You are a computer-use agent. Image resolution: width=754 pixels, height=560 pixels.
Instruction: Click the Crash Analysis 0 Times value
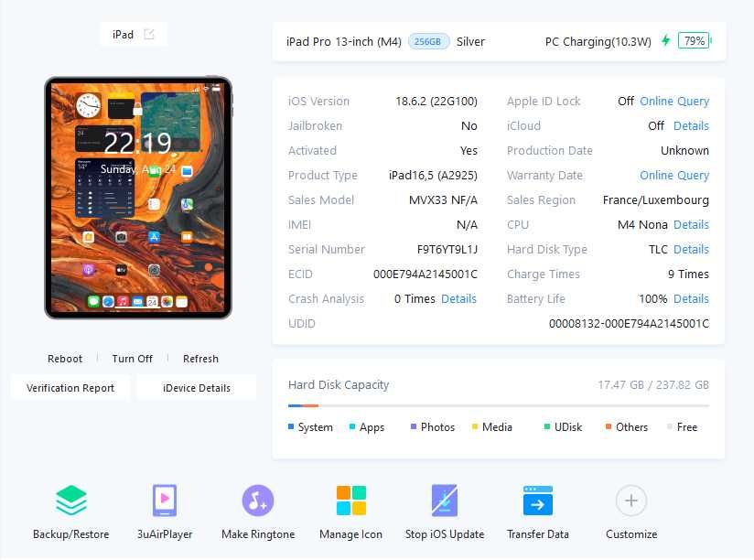415,299
